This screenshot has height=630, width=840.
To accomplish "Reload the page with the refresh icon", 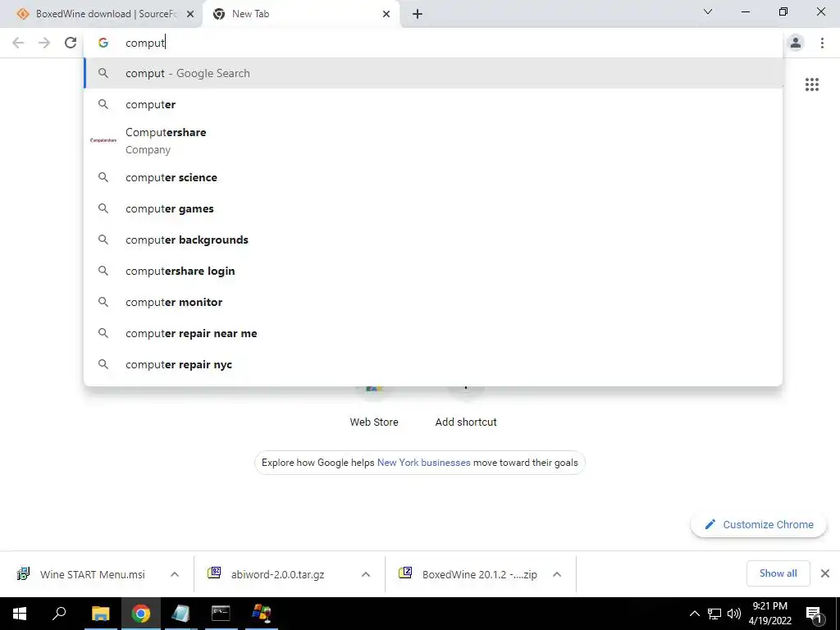I will pos(71,43).
